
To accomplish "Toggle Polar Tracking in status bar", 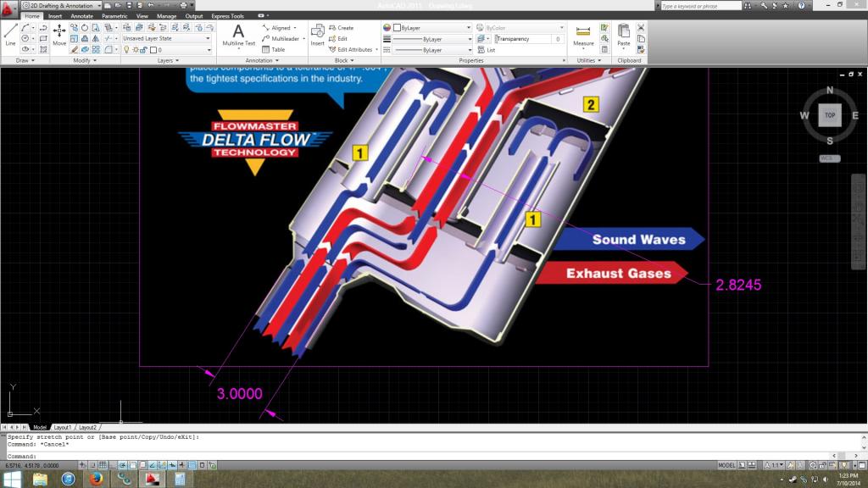I will [122, 465].
